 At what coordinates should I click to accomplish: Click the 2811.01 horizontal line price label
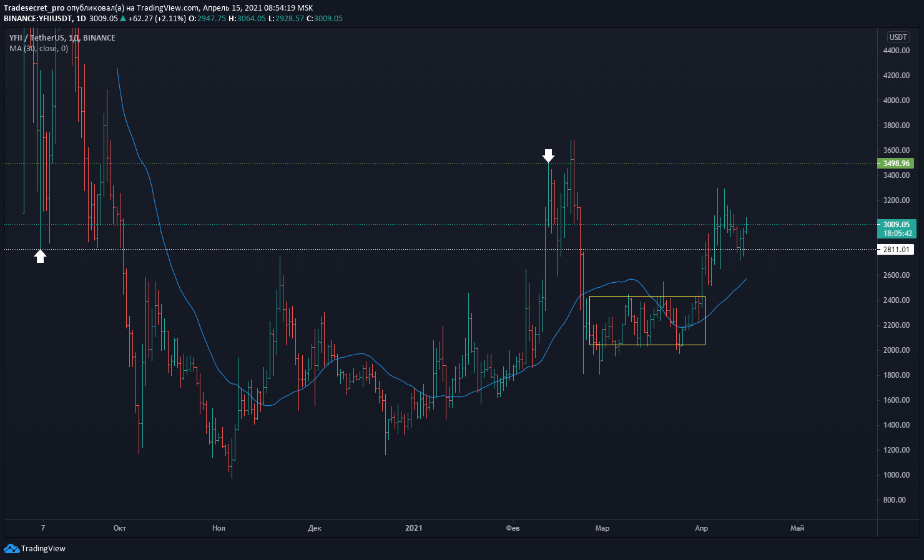click(896, 250)
